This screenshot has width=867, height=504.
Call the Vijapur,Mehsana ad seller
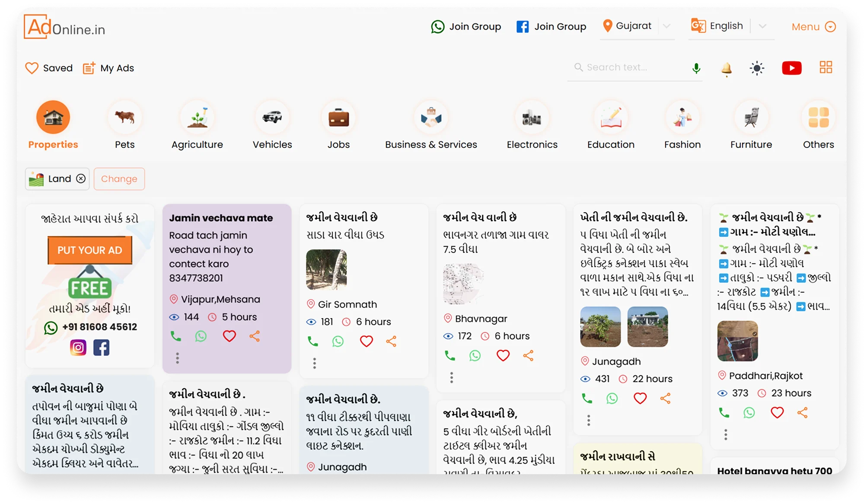(175, 336)
